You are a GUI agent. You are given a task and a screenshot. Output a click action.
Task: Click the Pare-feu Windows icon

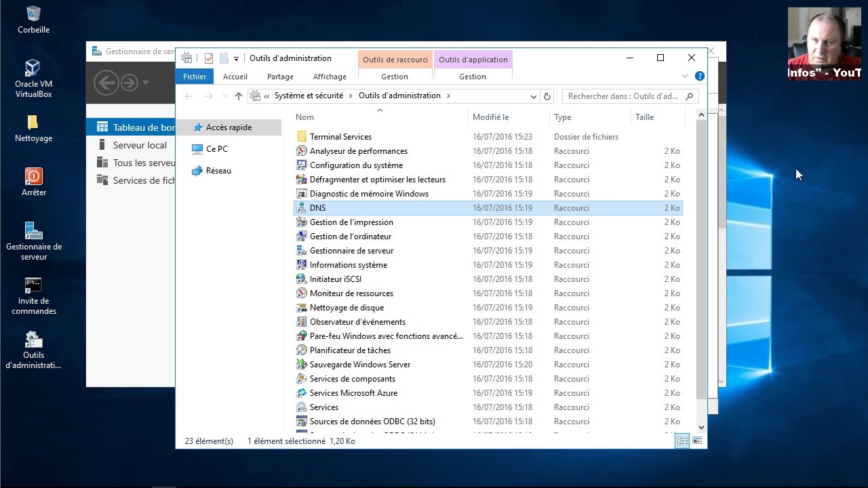pyautogui.click(x=302, y=336)
